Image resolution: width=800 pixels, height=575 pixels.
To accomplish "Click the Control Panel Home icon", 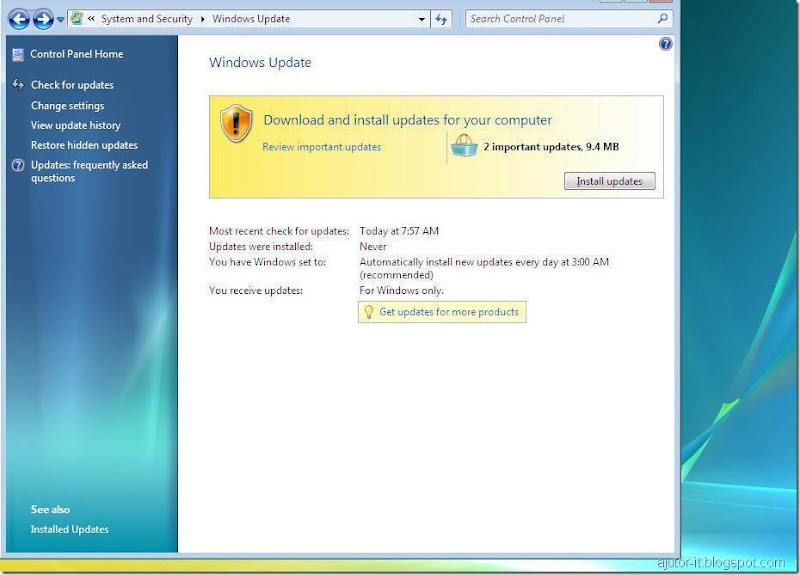I will click(18, 55).
